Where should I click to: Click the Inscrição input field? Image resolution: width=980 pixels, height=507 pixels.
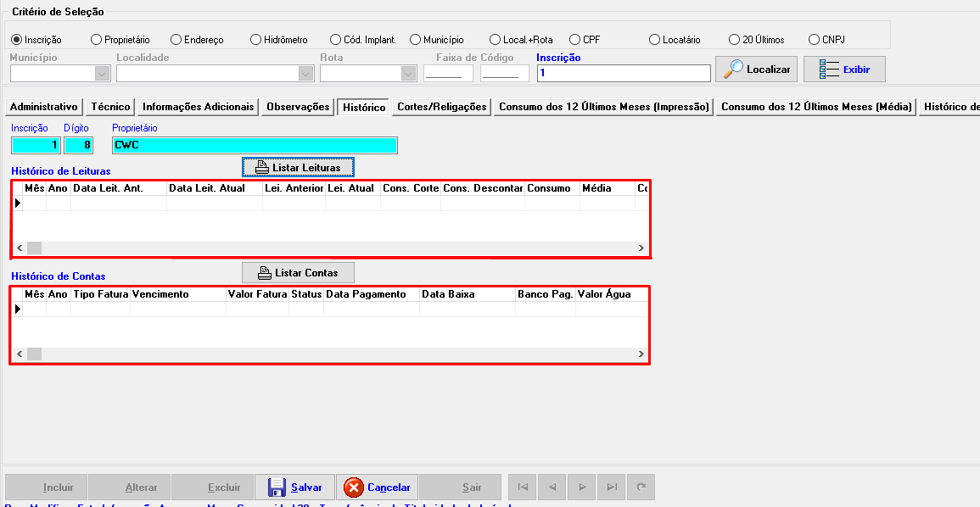pos(624,74)
